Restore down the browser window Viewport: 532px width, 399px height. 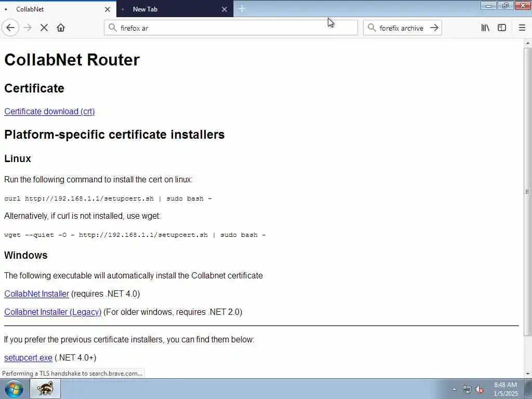point(506,6)
